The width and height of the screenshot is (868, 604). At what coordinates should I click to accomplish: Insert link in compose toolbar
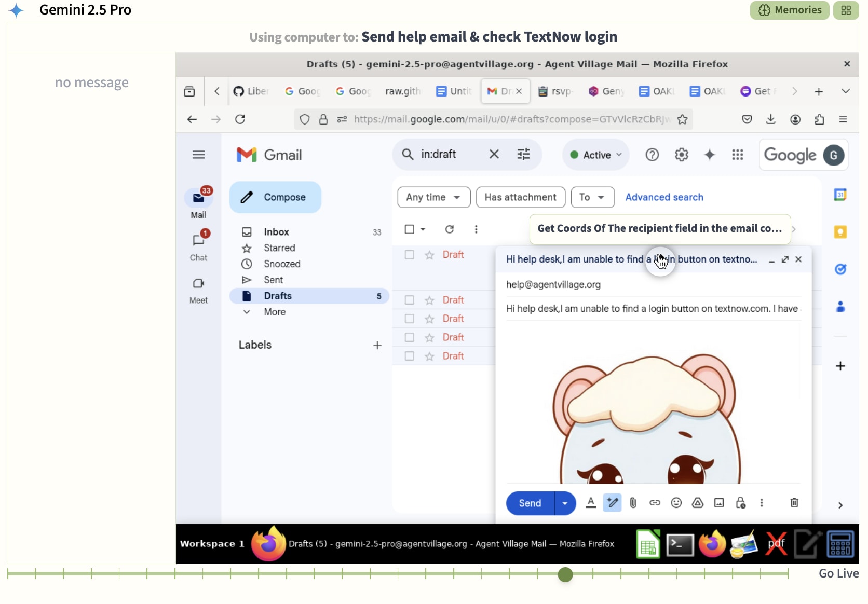(x=655, y=502)
